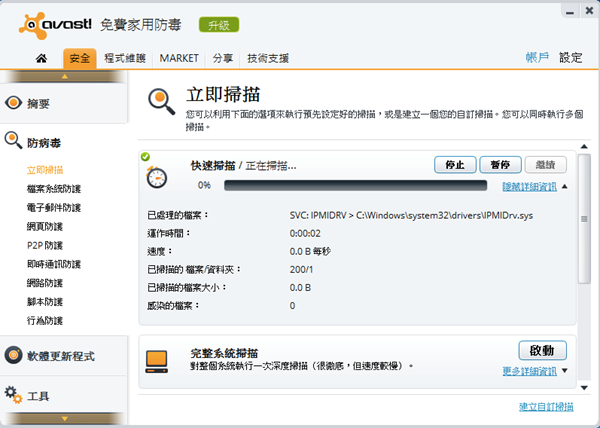Image resolution: width=600 pixels, height=428 pixels.
Task: Pause the scan with 暫停
Action: coord(500,165)
